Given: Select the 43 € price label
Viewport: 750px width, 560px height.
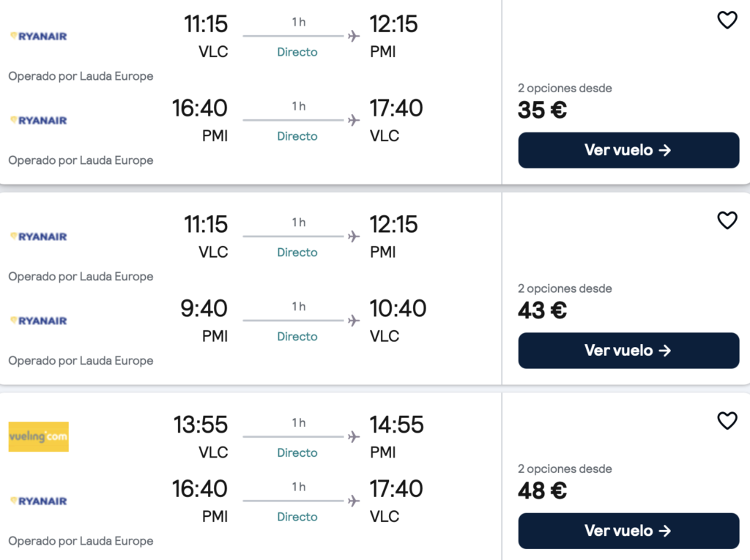Looking at the screenshot, I should (x=543, y=310).
